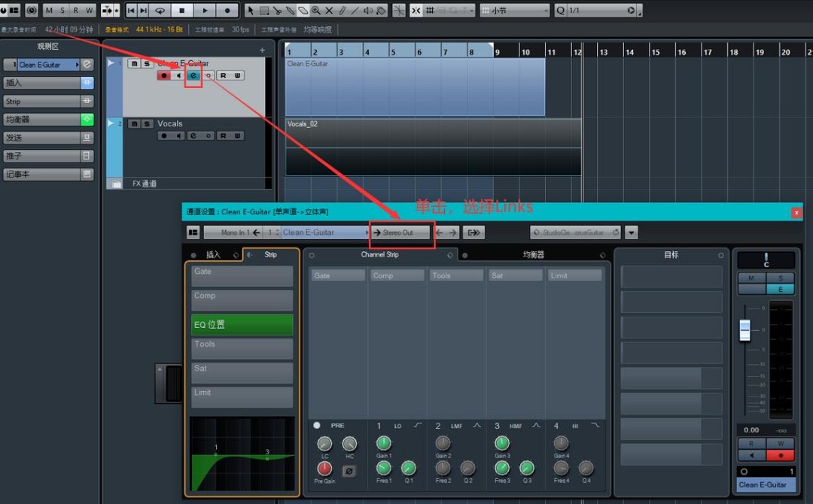Open the Stereo Out output routing dropdown
The image size is (813, 504).
pos(401,232)
